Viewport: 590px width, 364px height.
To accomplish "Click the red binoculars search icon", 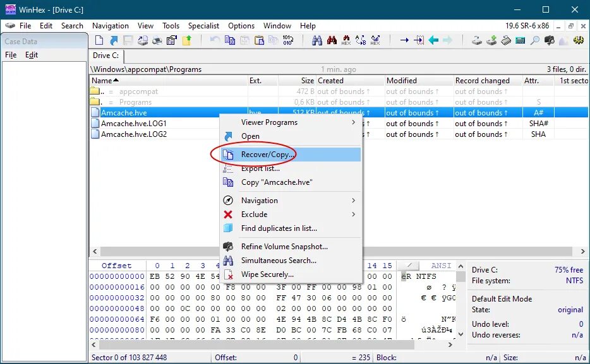I will pyautogui.click(x=332, y=40).
